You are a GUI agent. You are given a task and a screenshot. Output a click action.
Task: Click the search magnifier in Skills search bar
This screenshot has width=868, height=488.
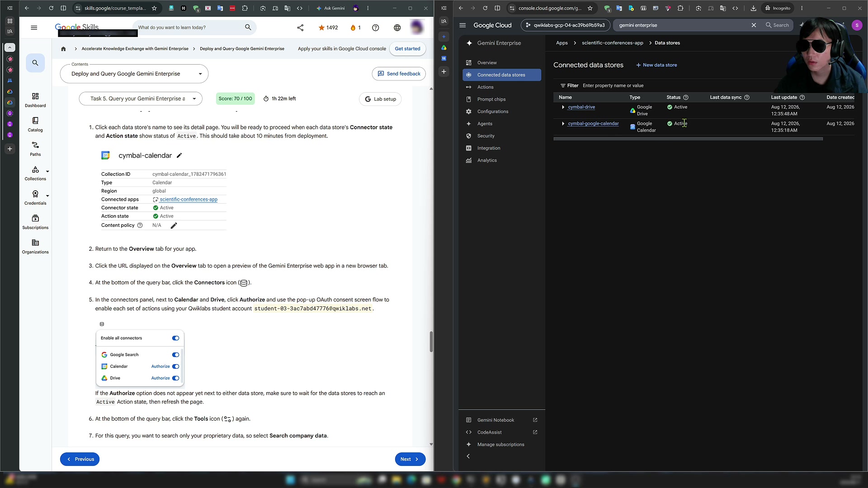(248, 28)
